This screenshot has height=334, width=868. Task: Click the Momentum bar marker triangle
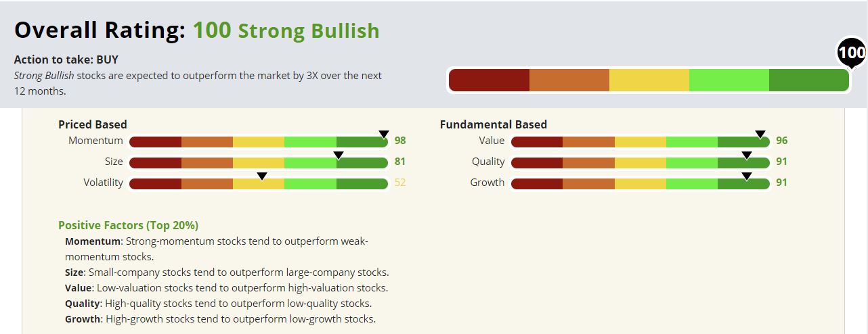click(383, 135)
